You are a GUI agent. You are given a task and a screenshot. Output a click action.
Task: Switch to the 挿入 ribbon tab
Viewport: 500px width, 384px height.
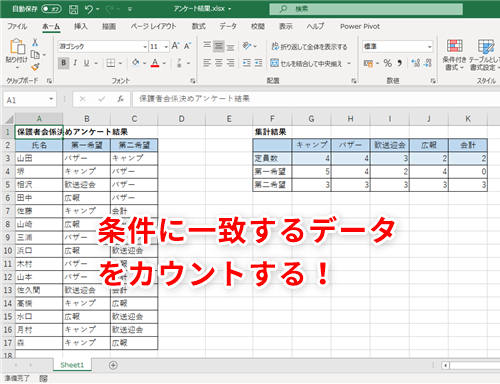(x=80, y=26)
